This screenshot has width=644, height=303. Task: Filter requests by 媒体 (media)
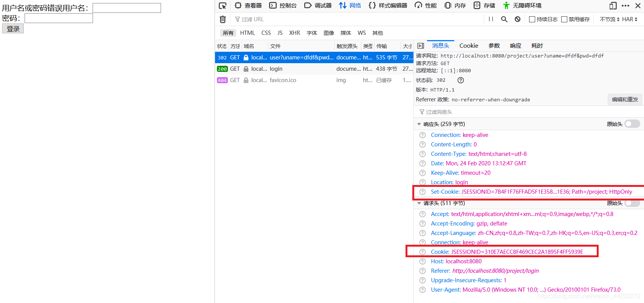[x=346, y=33]
